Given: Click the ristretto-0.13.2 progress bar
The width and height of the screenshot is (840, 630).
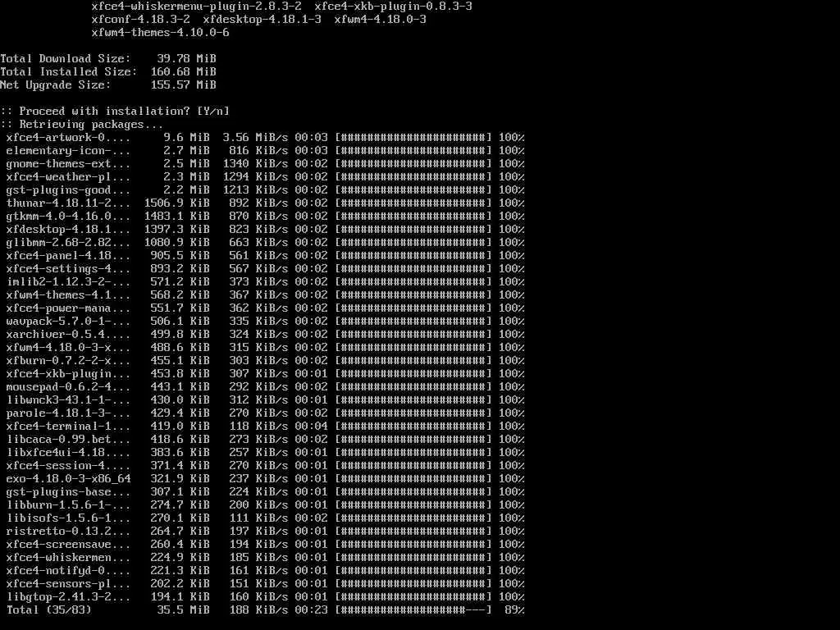Looking at the screenshot, I should [x=413, y=531].
